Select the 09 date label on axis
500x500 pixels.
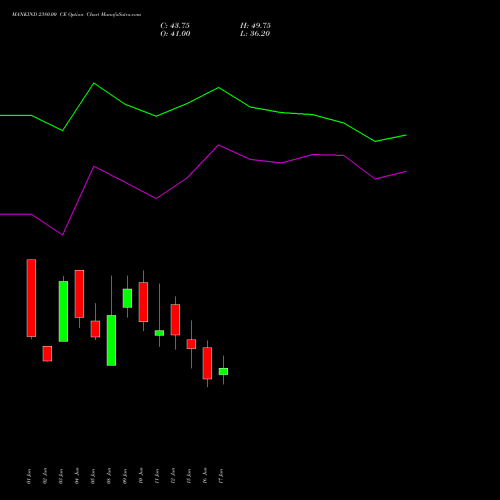point(125,476)
